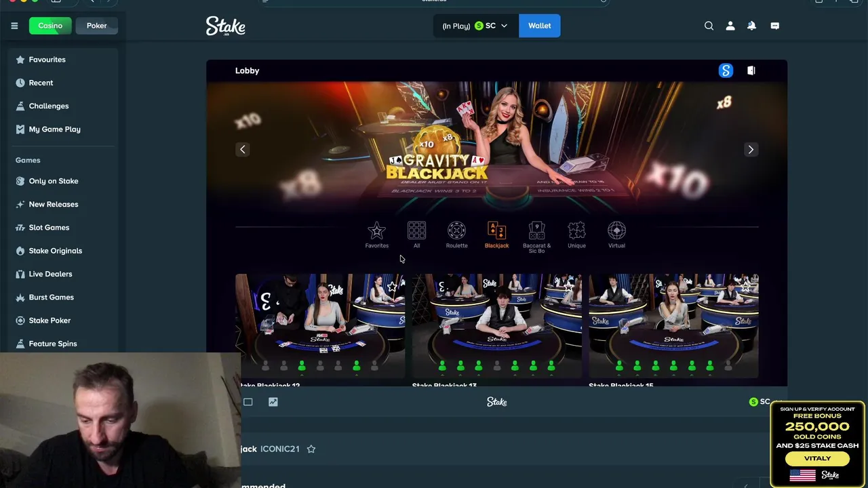Select the All lobby category
The image size is (868, 488).
(x=416, y=235)
